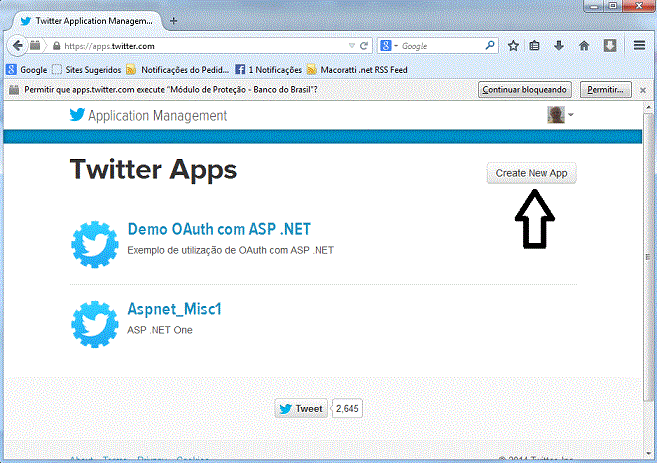657x463 pixels.
Task: Click the 'Exemplo de utilização de OAuth' description
Action: (x=230, y=250)
